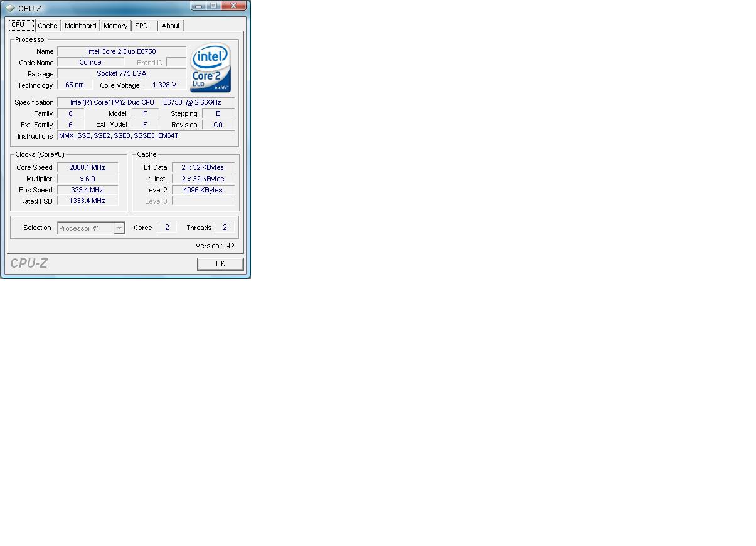Click the Core Voltage value 1.328 V
756x546 pixels.
point(165,85)
